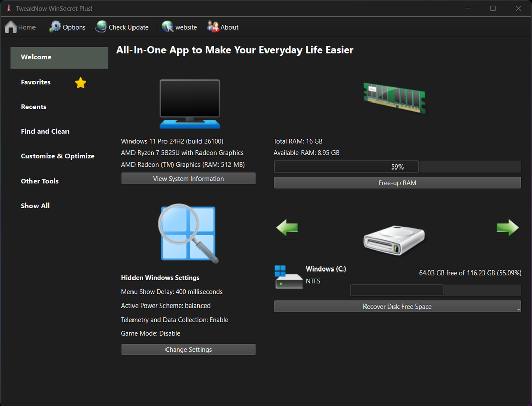The height and width of the screenshot is (406, 532).
Task: Click the C: drive usage bar
Action: pyautogui.click(x=436, y=290)
